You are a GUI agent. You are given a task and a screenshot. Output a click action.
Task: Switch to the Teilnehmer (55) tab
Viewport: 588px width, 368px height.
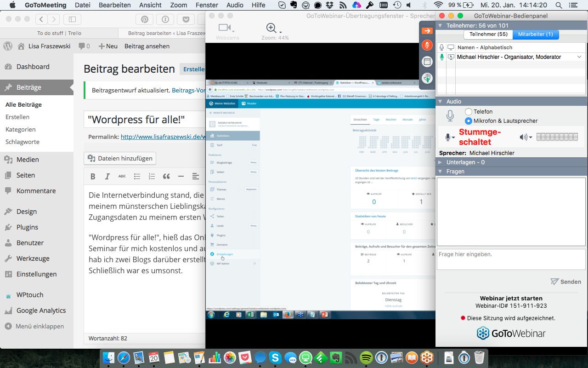[x=488, y=34]
